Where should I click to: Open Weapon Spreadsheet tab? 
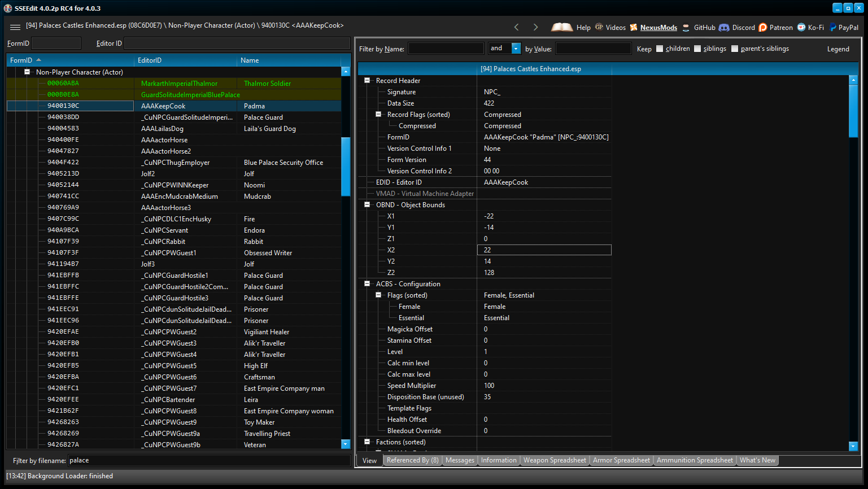555,460
